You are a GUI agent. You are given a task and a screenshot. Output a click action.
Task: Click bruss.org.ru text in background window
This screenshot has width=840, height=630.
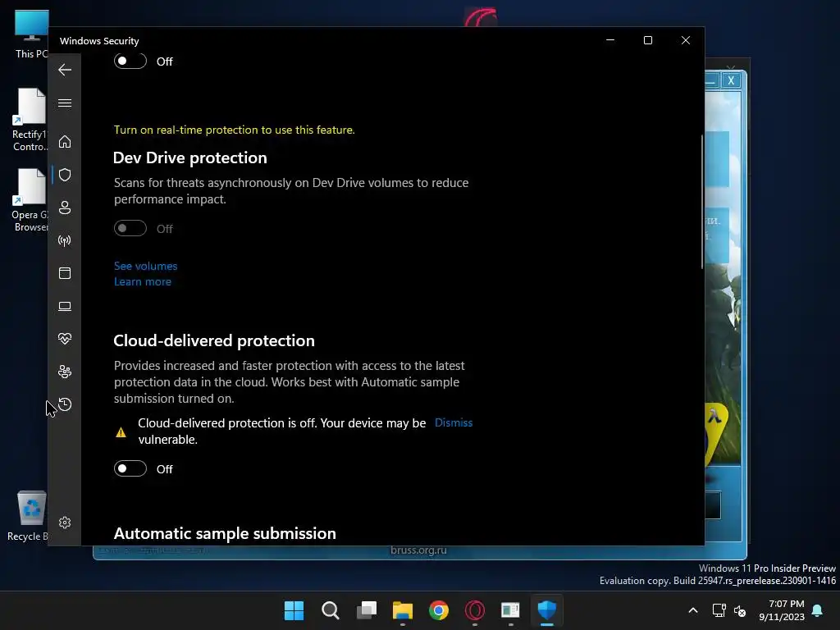click(x=418, y=550)
